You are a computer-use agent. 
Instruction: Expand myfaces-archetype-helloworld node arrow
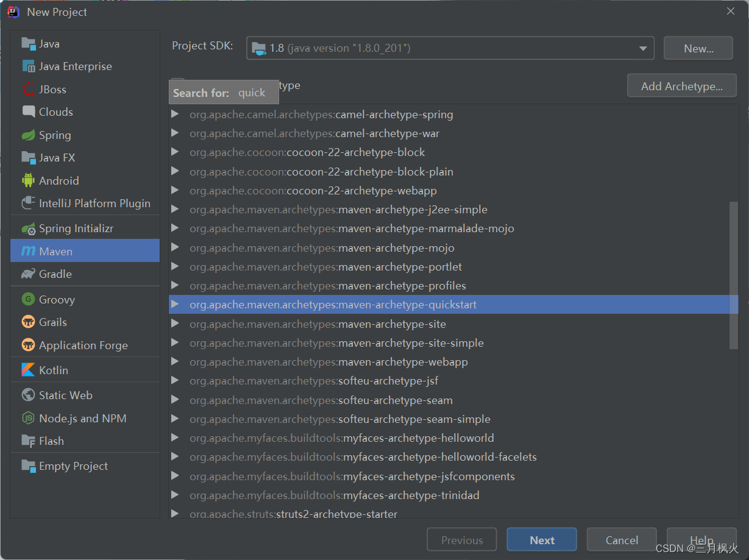coord(176,438)
